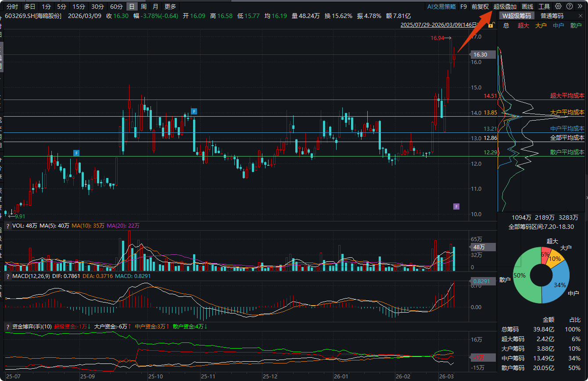The width and height of the screenshot is (588, 381).
Task: Click the F9 button
Action: [463, 7]
